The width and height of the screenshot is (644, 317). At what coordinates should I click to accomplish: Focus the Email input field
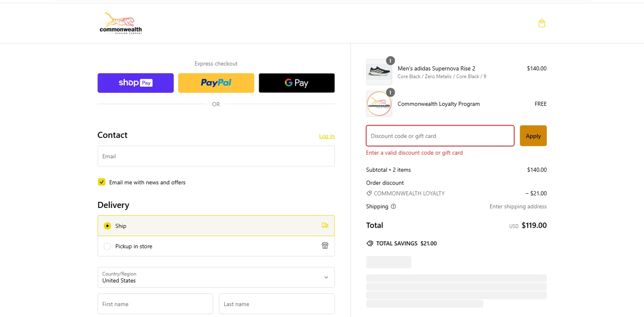216,156
